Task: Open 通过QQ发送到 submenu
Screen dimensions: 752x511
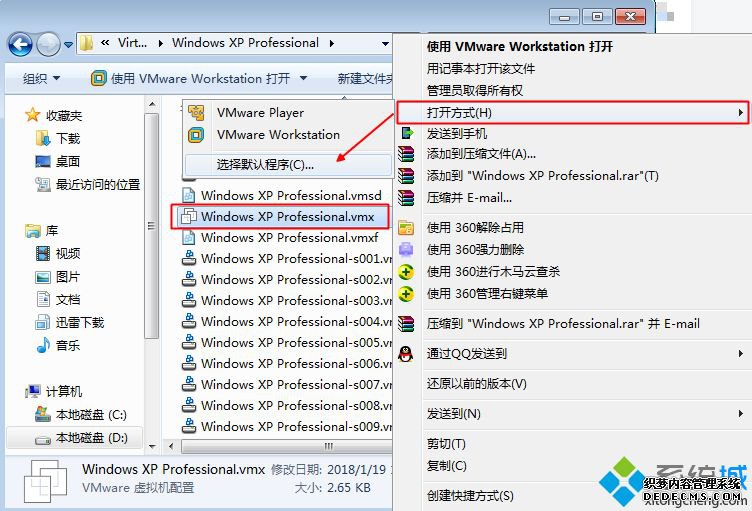Action: click(x=572, y=354)
